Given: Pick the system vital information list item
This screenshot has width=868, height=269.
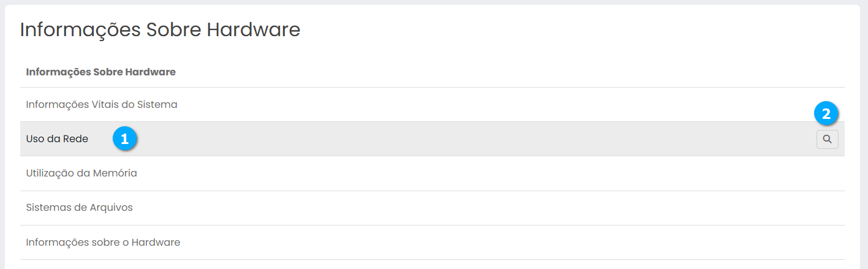Looking at the screenshot, I should click(102, 105).
